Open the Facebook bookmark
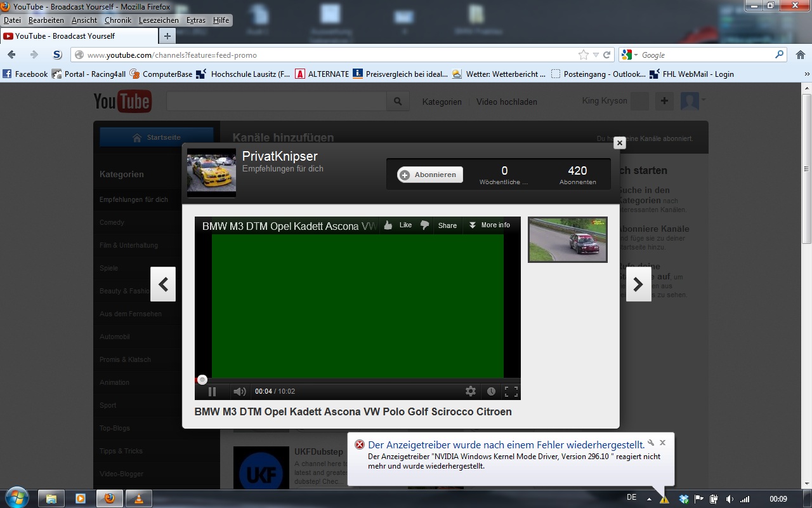 25,74
